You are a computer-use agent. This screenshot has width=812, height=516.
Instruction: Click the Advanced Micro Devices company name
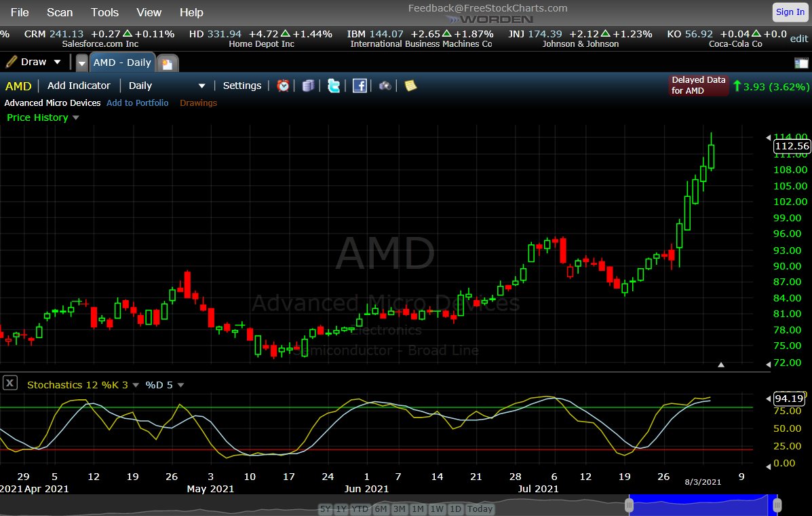click(x=52, y=103)
